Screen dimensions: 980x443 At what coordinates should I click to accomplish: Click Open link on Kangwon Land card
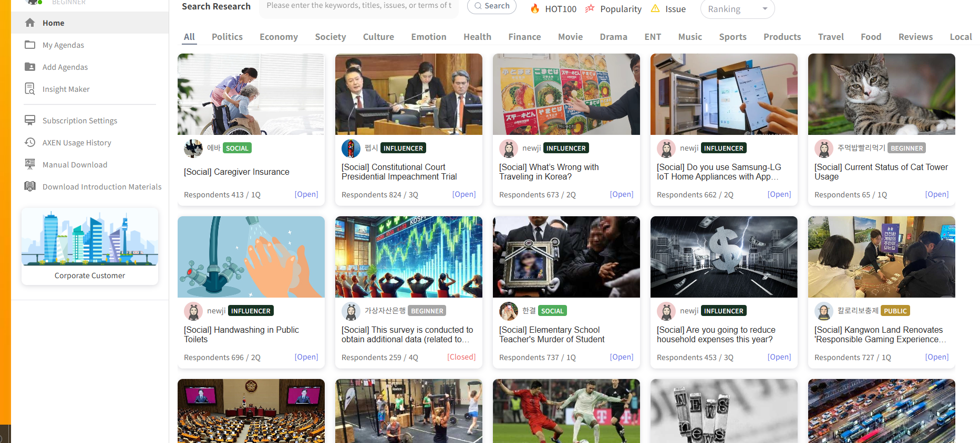(x=937, y=357)
